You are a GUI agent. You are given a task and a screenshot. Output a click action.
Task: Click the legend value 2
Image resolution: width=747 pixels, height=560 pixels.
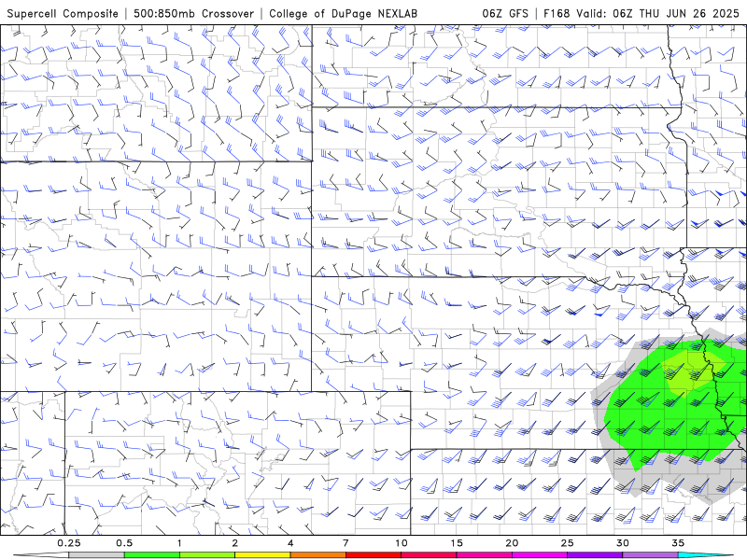(235, 543)
